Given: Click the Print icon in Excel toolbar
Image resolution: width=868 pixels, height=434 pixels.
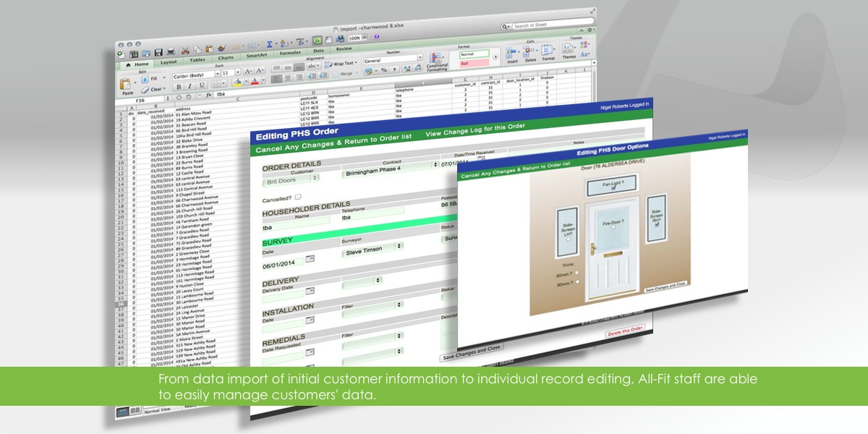Looking at the screenshot, I should 170,51.
